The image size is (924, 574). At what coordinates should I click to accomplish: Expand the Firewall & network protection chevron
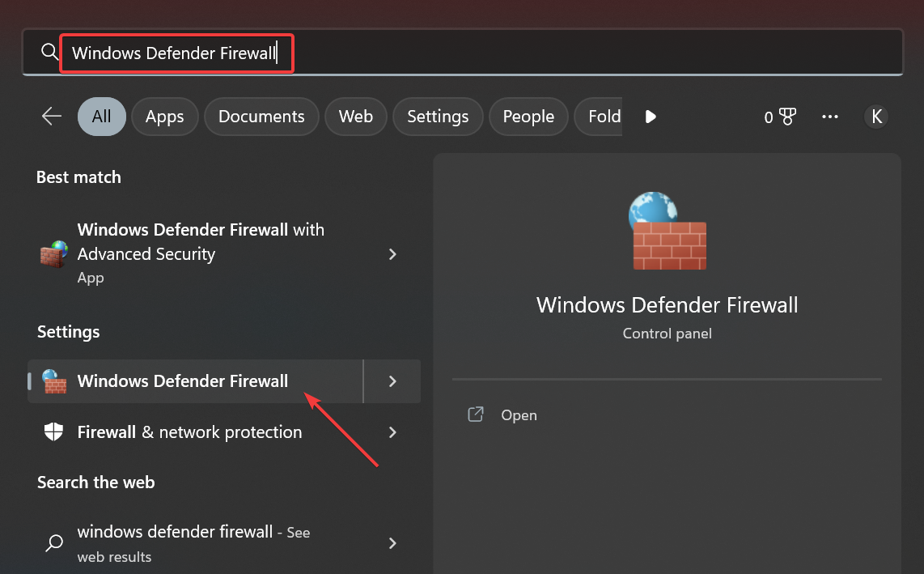tap(392, 432)
